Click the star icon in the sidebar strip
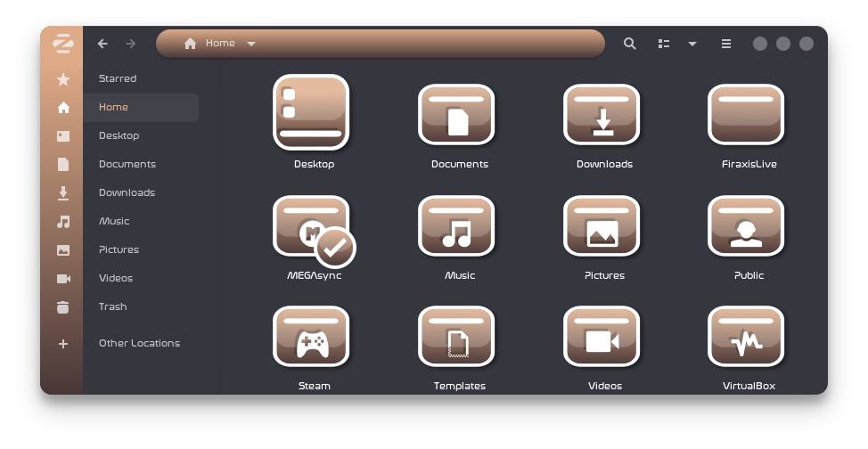Viewport: 868px width, 449px height. 63,79
